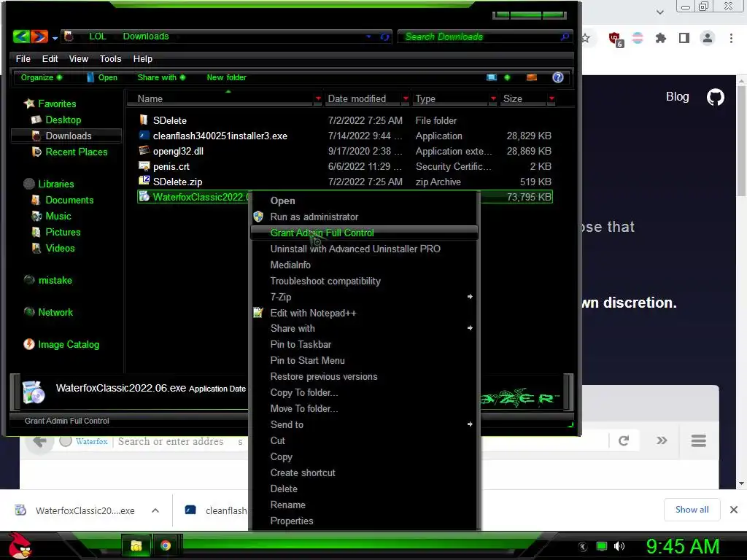Screen dimensions: 747x560
Task: Open the Help menu
Action: click(142, 58)
